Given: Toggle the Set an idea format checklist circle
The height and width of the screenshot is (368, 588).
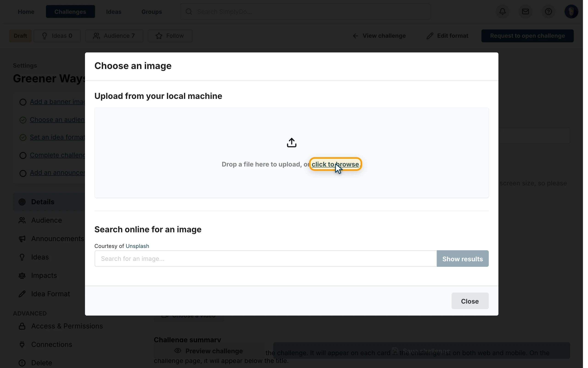Looking at the screenshot, I should click(x=23, y=138).
